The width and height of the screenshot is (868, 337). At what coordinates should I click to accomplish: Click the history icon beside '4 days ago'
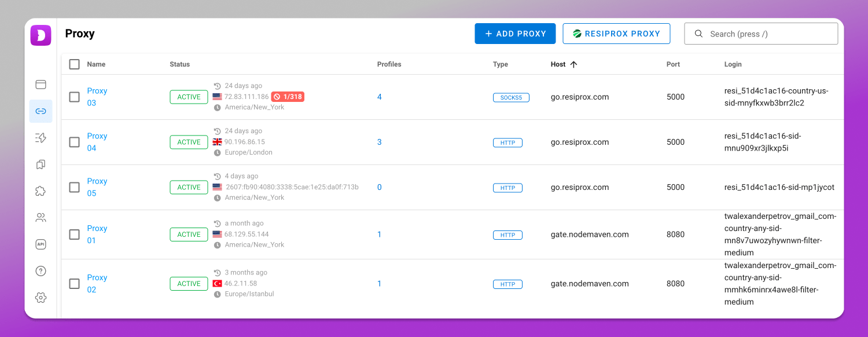point(218,176)
